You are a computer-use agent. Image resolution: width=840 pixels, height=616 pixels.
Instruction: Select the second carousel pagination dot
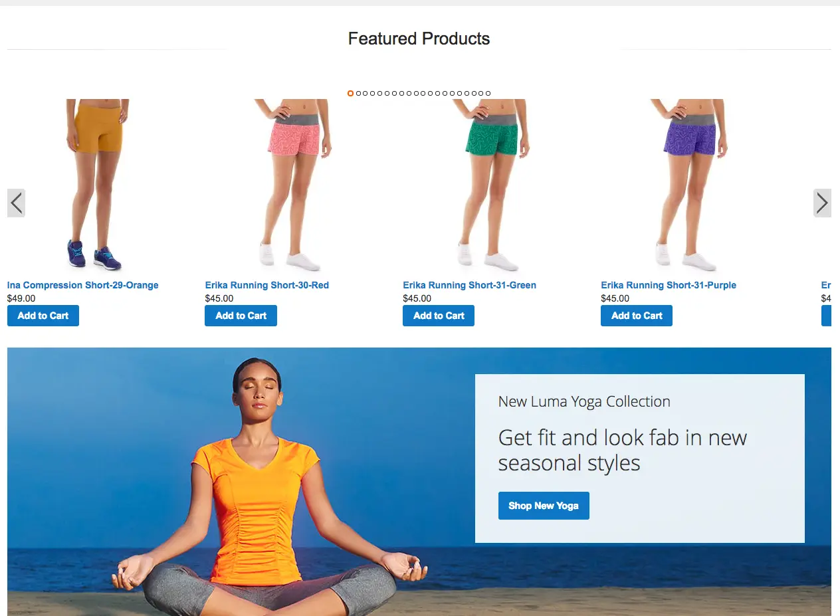pyautogui.click(x=358, y=94)
